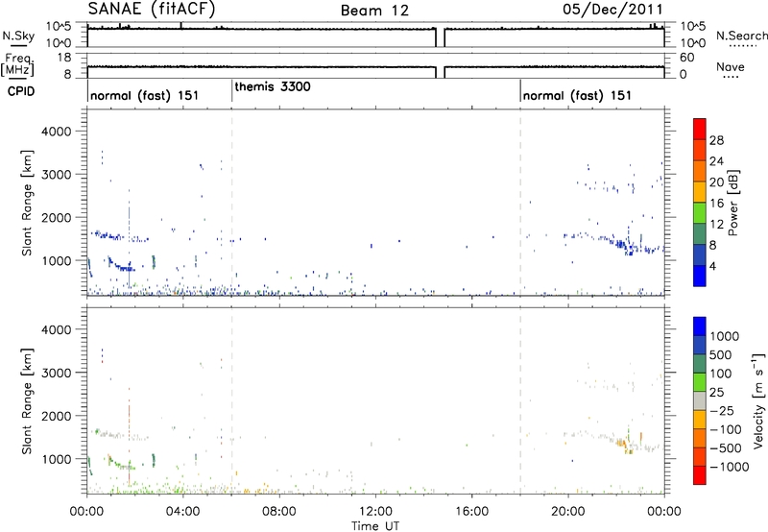
Task: Click the '3000' tick in the velocity panel
Action: [x=57, y=373]
